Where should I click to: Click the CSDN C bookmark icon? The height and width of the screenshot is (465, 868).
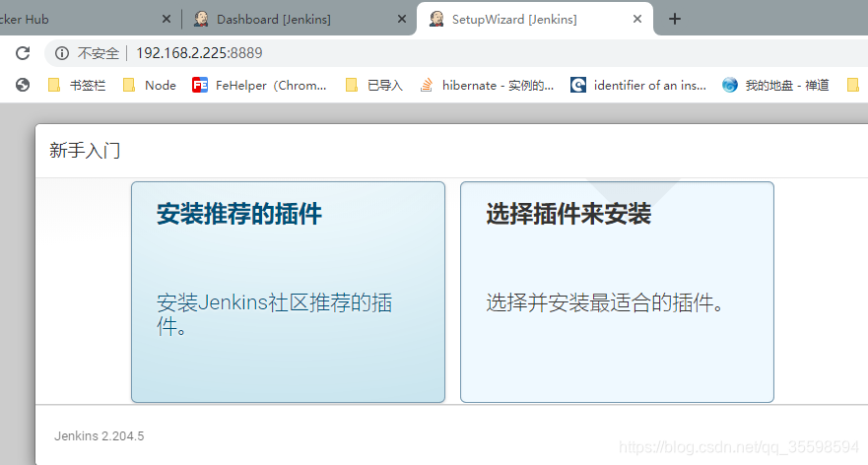(x=578, y=85)
